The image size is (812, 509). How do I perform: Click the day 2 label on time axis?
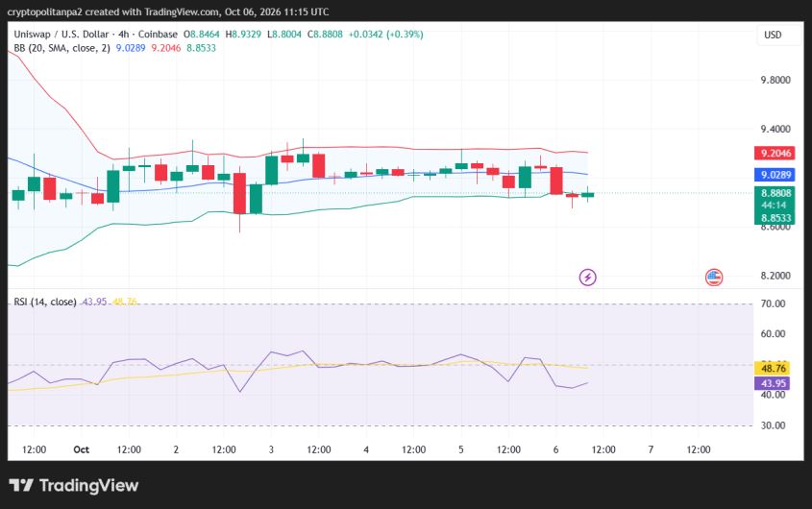(x=176, y=449)
